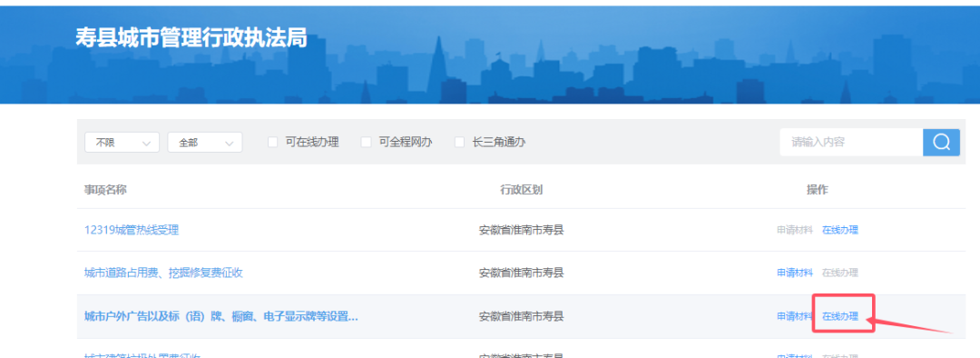View 申请材料 for 城市户外广告 row
The width and height of the screenshot is (980, 358).
[795, 316]
